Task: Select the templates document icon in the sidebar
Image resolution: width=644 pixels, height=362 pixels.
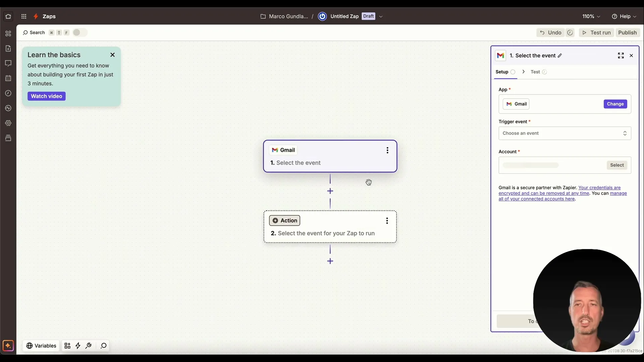Action: [8, 48]
